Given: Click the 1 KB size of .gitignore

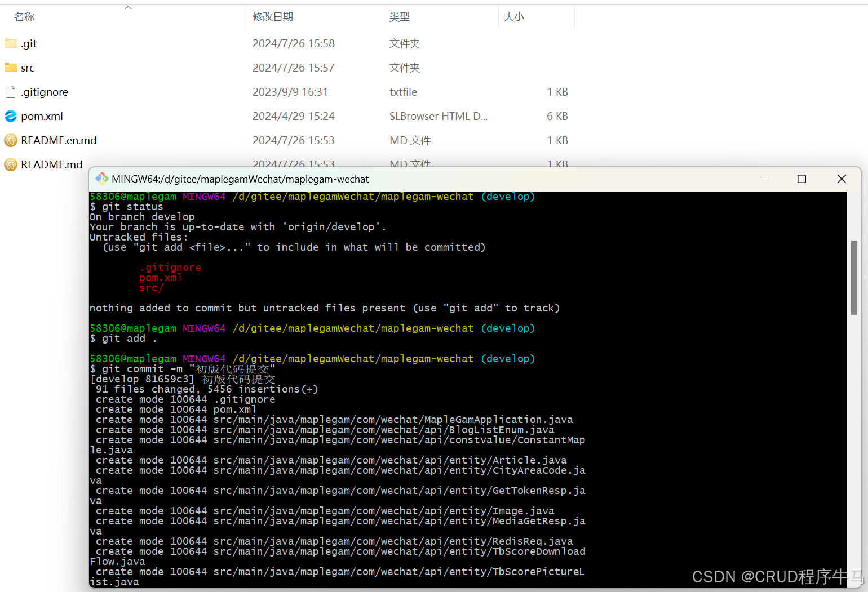Looking at the screenshot, I should 557,92.
